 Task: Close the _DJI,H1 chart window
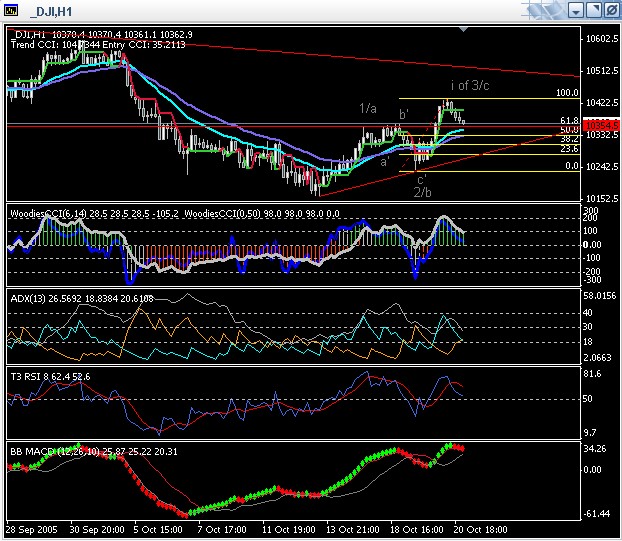pyautogui.click(x=612, y=10)
